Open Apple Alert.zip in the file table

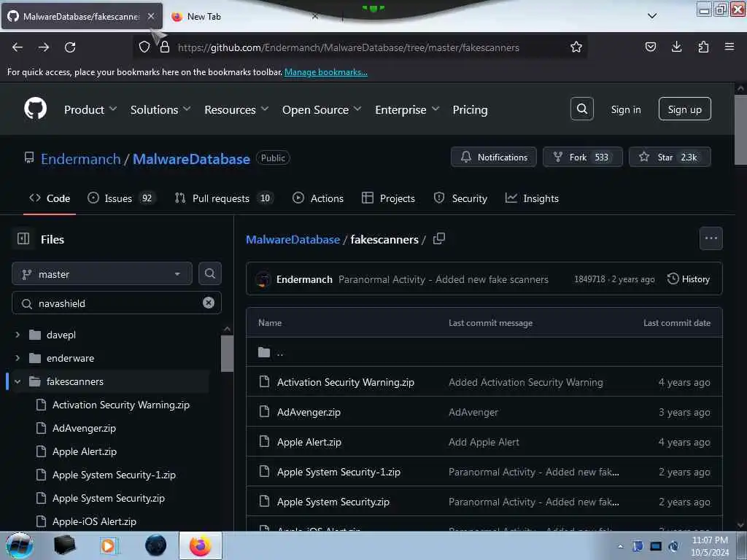309,442
